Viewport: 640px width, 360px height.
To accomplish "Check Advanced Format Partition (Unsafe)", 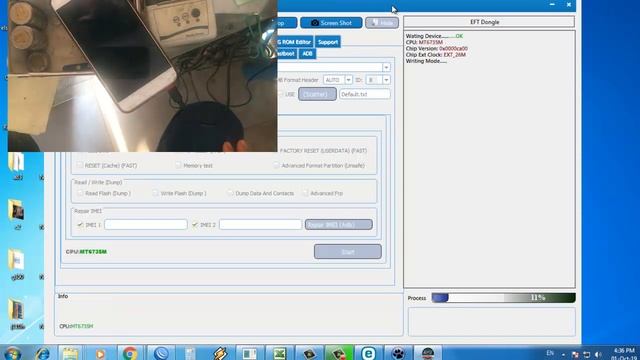I will point(276,165).
